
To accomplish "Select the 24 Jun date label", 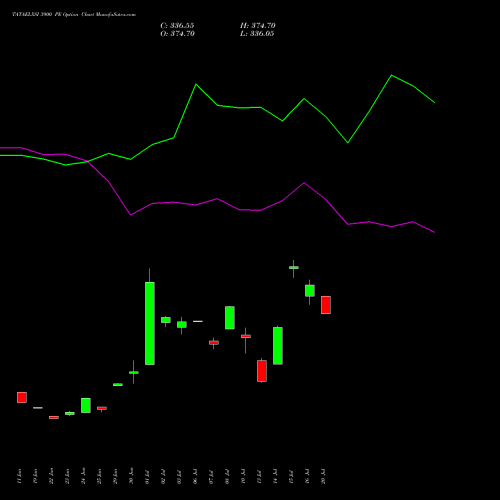I will (83, 476).
